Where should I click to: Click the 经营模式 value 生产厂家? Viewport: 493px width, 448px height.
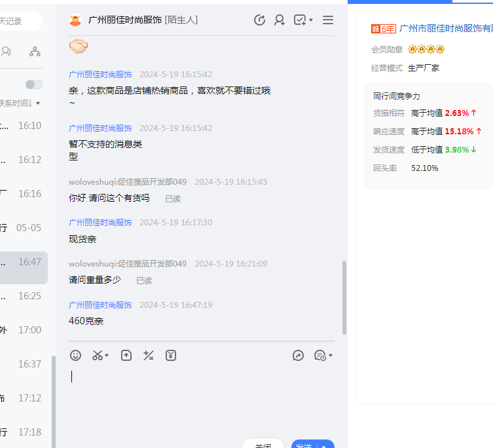[423, 68]
